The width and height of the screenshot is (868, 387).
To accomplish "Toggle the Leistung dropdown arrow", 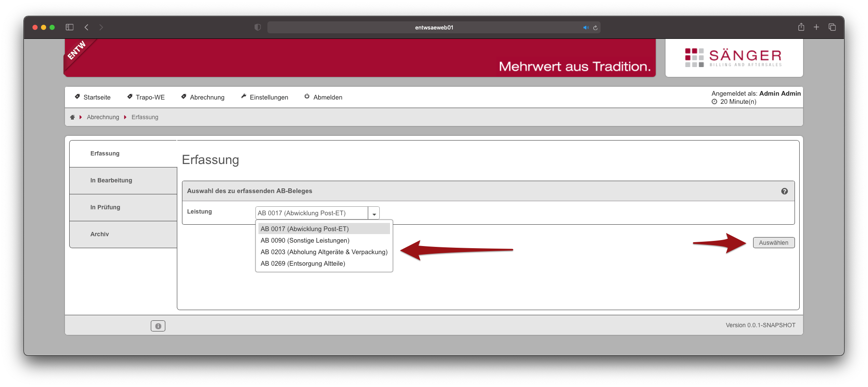I will point(374,213).
